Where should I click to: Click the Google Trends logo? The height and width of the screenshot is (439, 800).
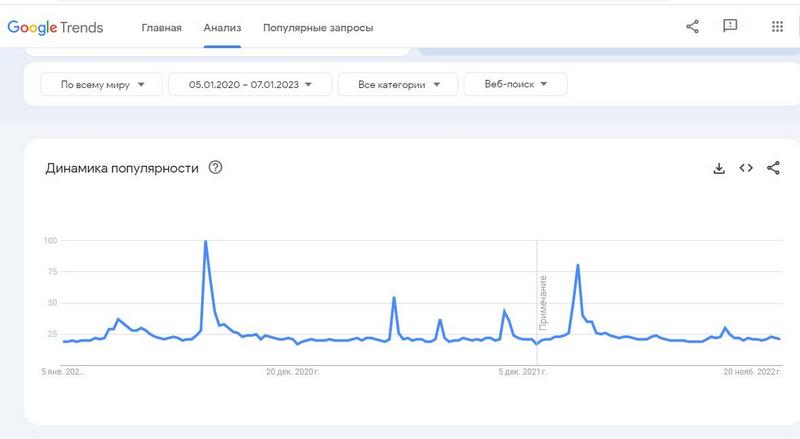(x=55, y=27)
